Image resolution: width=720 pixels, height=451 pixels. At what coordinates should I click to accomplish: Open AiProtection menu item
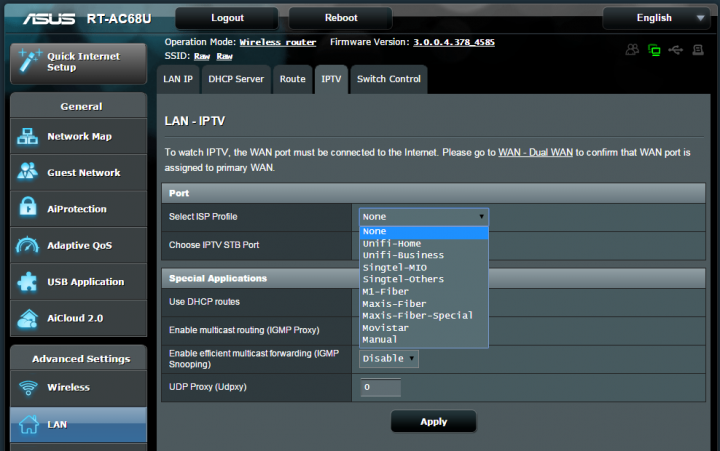point(79,209)
